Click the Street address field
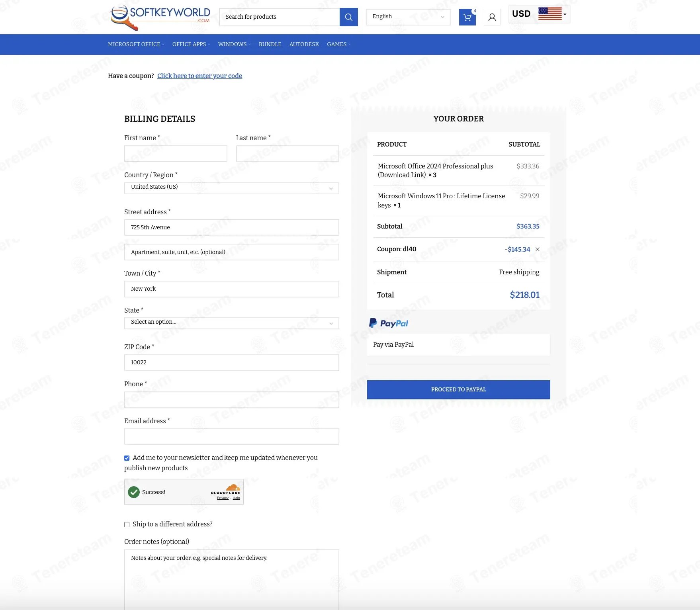The image size is (700, 610). click(x=232, y=227)
